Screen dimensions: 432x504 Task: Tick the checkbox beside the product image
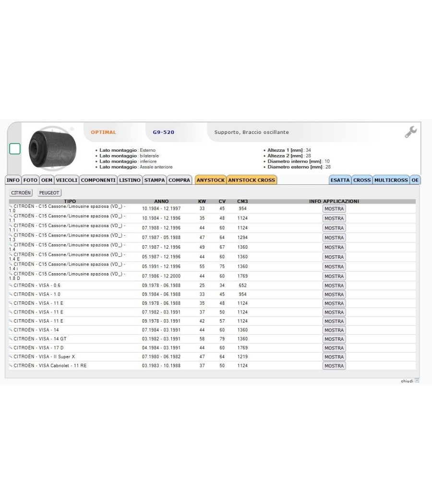(x=15, y=149)
